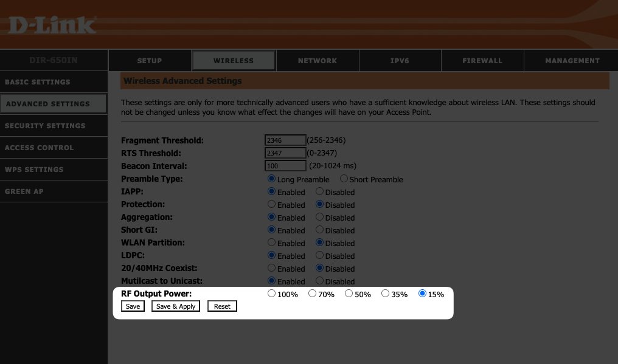
Task: Set Protection to Disabled
Action: (319, 204)
